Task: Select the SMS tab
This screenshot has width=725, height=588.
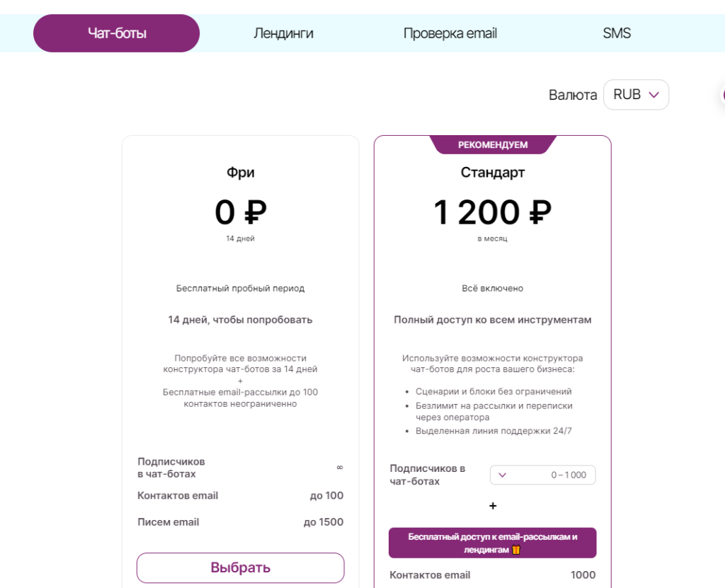Action: pos(617,33)
